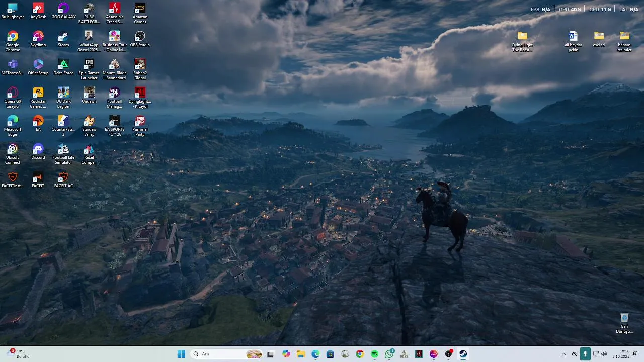This screenshot has width=644, height=362.
Task: Select the Stardew Valley desktop shortcut
Action: (89, 126)
